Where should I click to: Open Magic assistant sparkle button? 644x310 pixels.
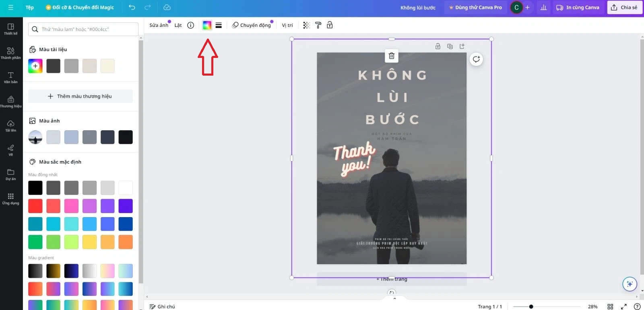point(630,284)
